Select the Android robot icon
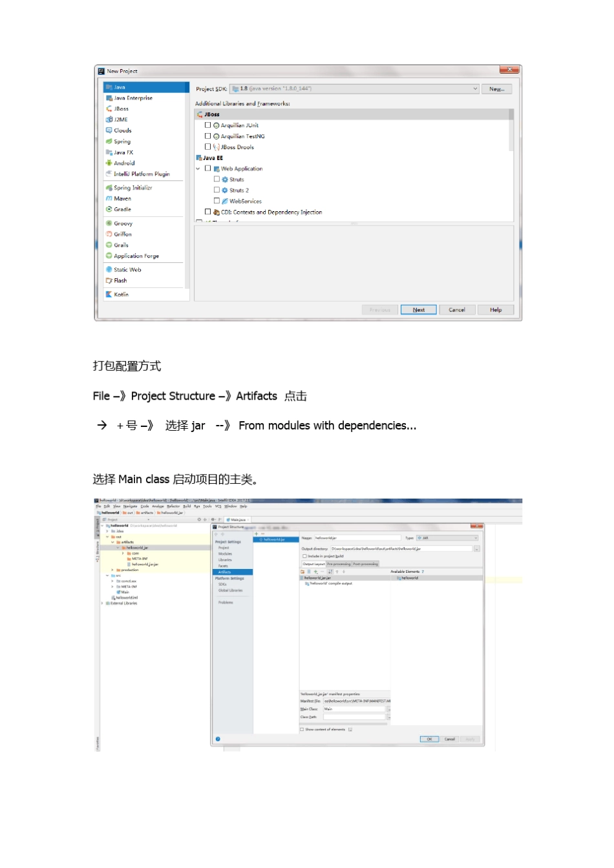The width and height of the screenshot is (614, 868). click(x=109, y=163)
